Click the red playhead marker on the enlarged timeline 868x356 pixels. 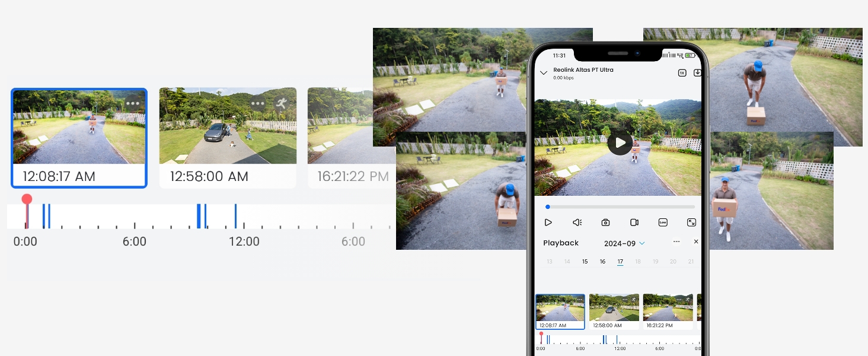click(x=27, y=199)
